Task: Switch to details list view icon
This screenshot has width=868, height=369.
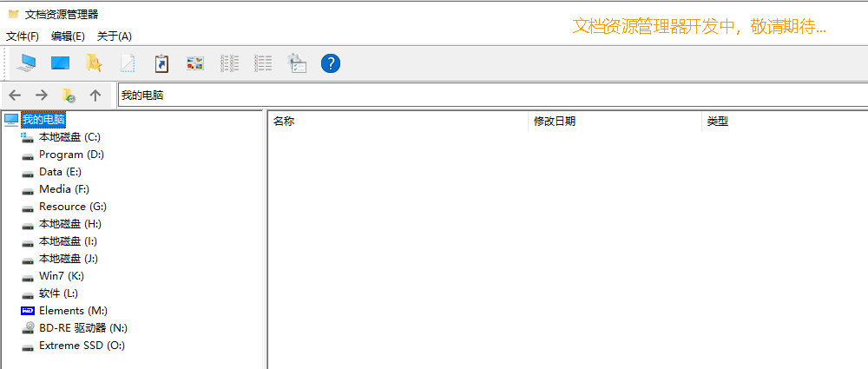Action: click(263, 63)
